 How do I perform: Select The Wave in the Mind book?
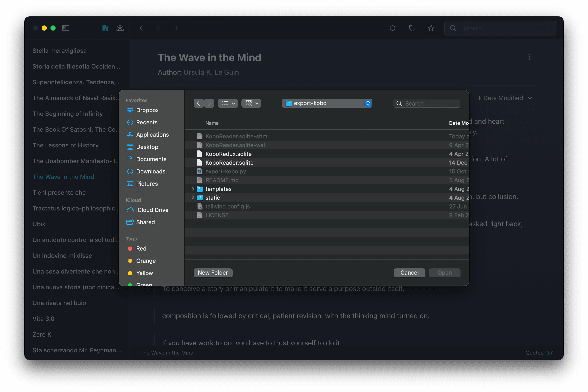pos(63,177)
